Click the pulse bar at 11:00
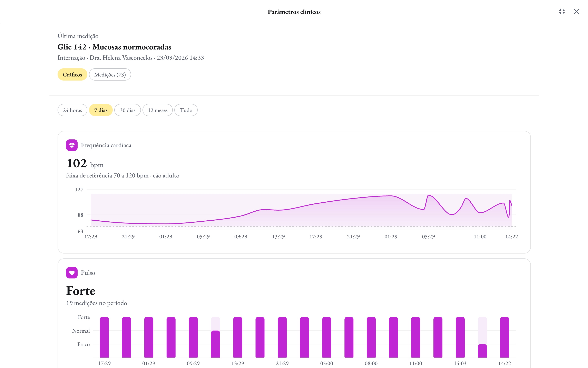This screenshot has width=588, height=368. (415, 337)
